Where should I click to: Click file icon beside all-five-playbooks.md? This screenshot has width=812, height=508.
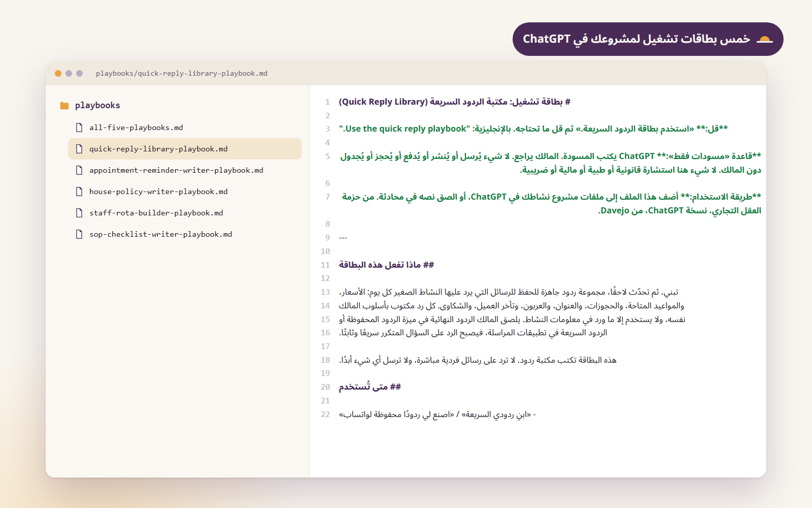79,128
